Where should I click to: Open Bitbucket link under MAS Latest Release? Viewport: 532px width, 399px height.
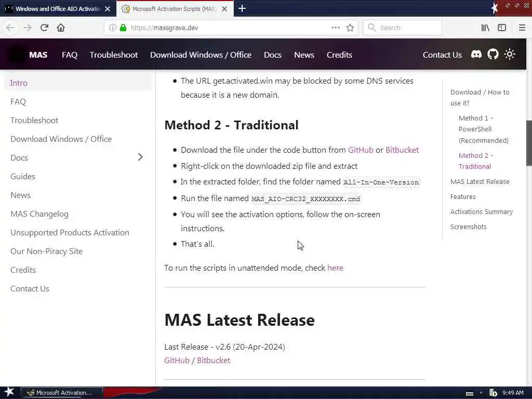tap(214, 361)
